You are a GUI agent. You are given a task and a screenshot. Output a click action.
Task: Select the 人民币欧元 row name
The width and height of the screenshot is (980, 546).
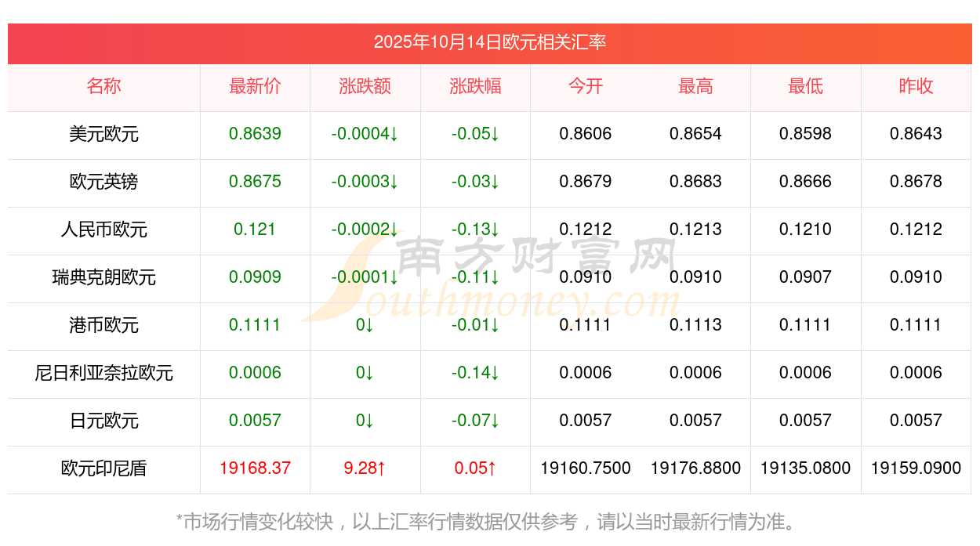[x=103, y=230]
